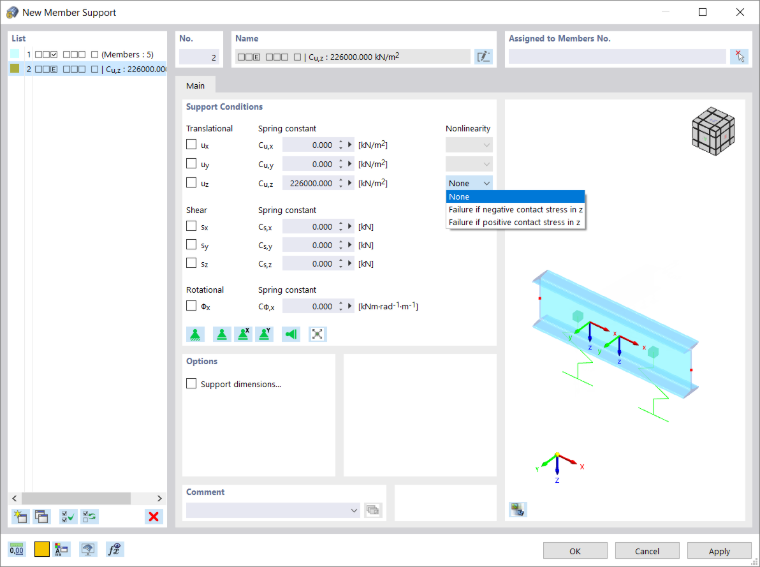760x567 pixels.
Task: Click the olive color swatch of list item 2
Action: (15, 68)
